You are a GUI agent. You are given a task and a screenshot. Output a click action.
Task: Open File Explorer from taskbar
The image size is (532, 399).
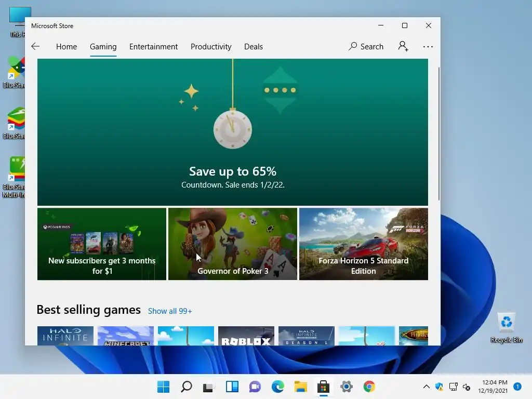[x=301, y=387]
